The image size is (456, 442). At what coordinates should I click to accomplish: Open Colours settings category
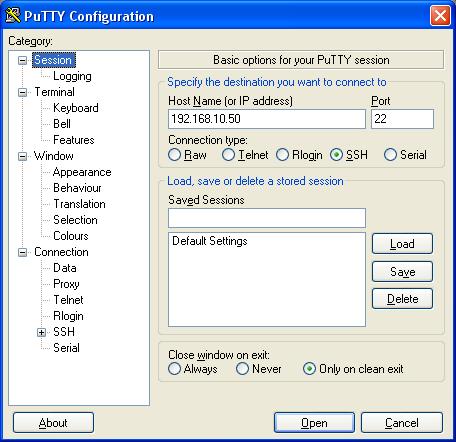[71, 236]
